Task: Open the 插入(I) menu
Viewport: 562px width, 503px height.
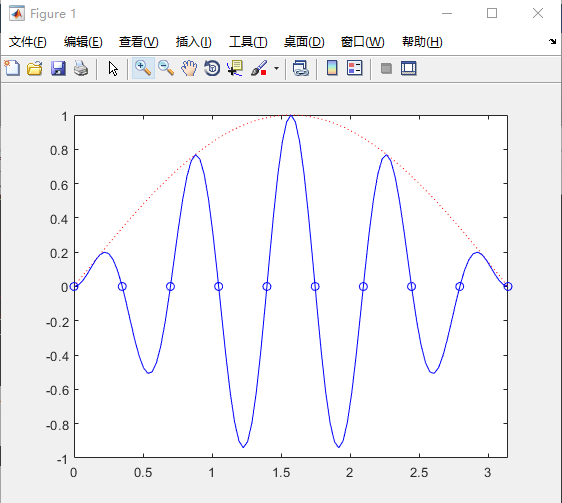Action: 194,42
